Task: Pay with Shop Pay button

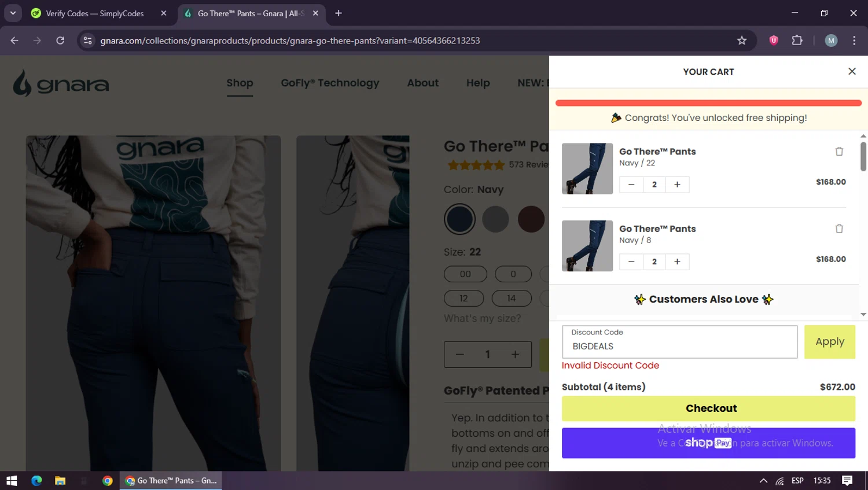Action: 708,443
